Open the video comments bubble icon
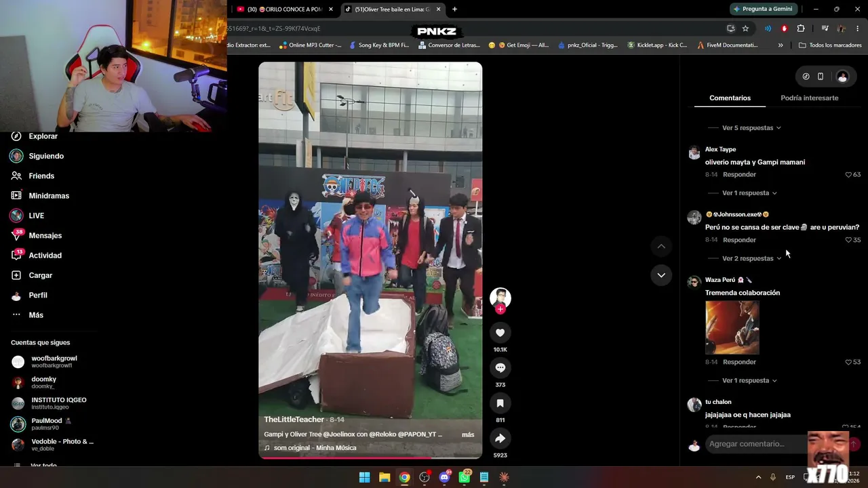Viewport: 868px width, 488px height. click(500, 368)
